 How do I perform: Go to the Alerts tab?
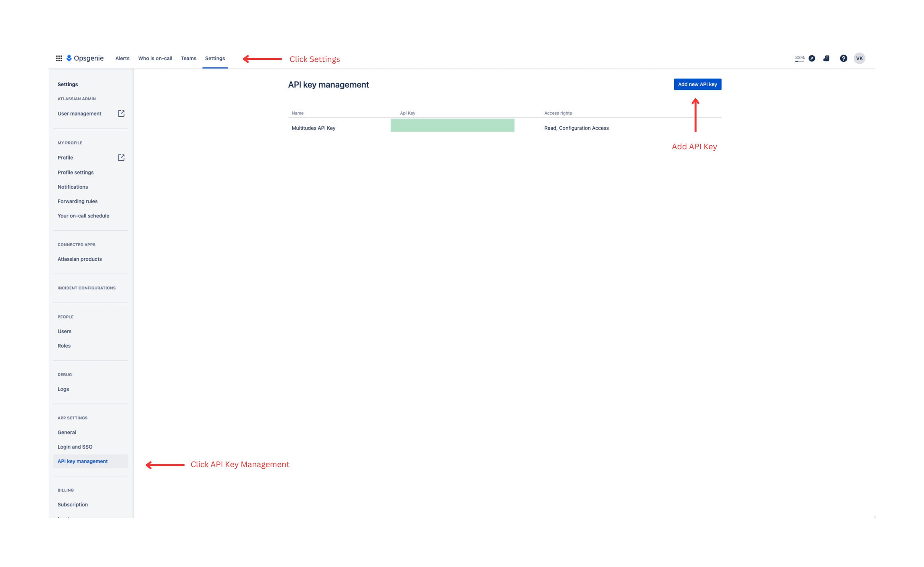point(122,58)
